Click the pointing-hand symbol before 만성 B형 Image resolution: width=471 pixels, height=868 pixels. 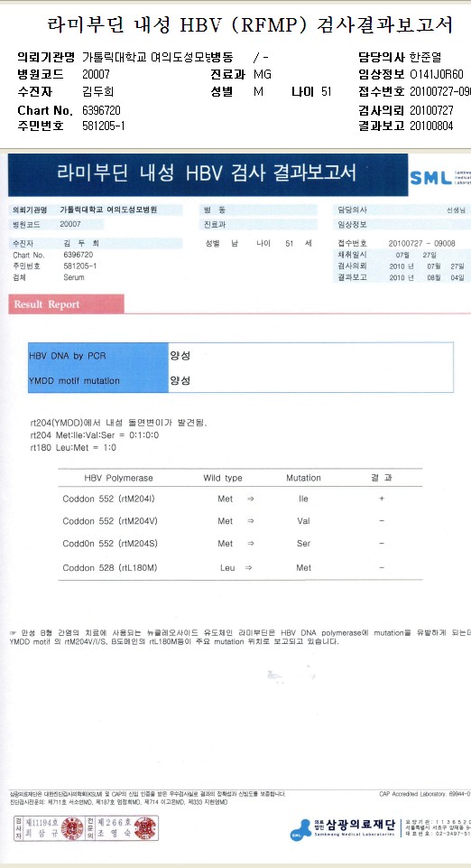[x=14, y=633]
